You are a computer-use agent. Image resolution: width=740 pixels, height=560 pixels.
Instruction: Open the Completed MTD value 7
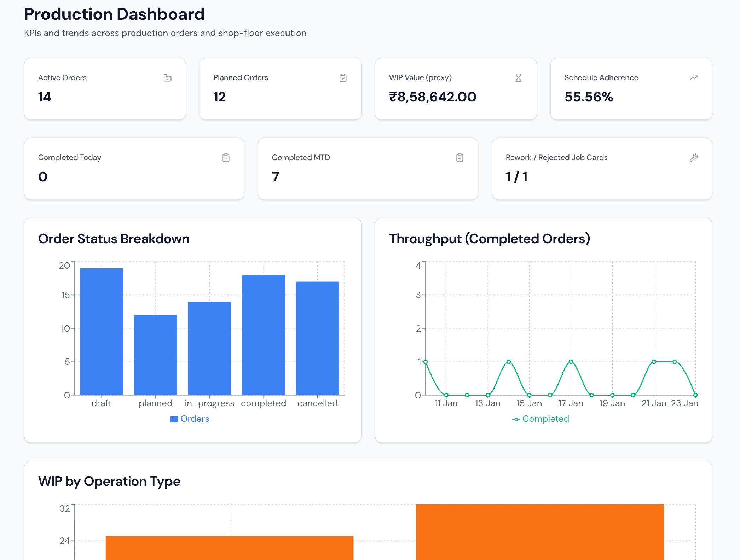276,177
